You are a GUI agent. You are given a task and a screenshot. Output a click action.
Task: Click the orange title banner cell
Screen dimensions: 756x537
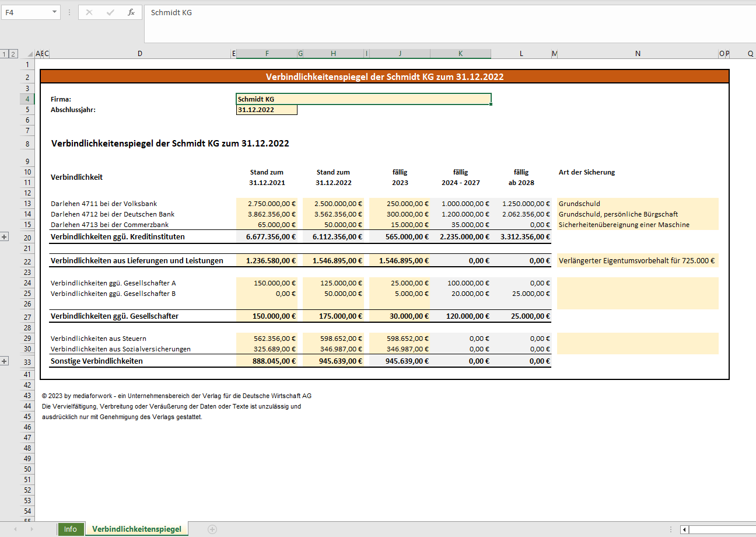pyautogui.click(x=384, y=76)
